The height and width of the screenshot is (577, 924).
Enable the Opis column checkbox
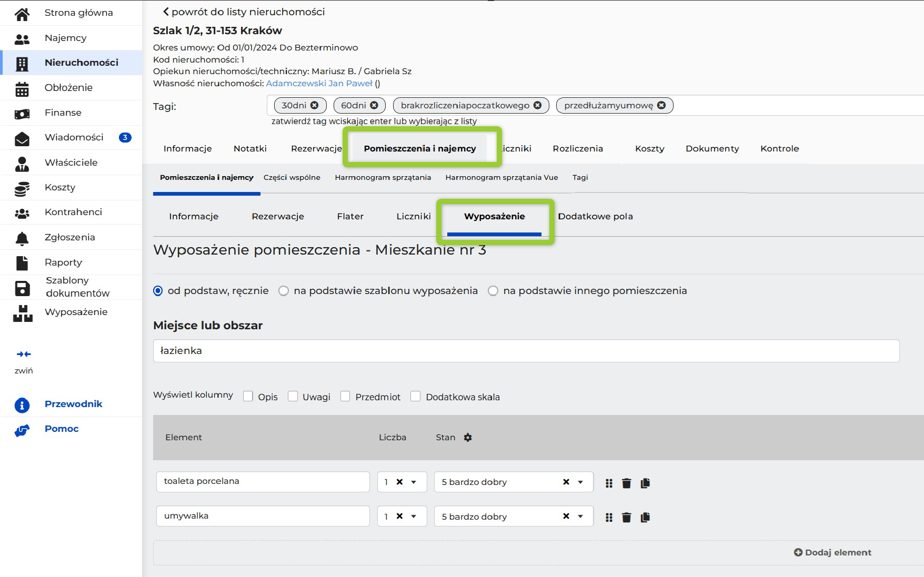click(248, 396)
